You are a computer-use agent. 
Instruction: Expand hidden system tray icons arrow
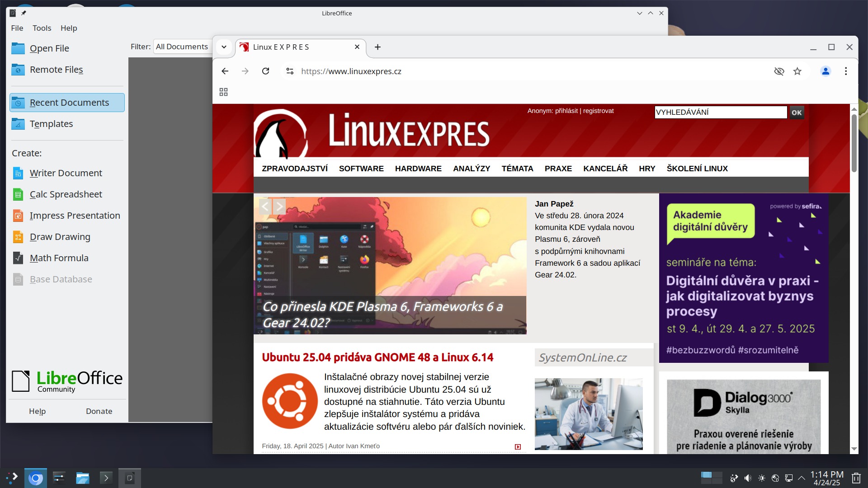tap(802, 478)
